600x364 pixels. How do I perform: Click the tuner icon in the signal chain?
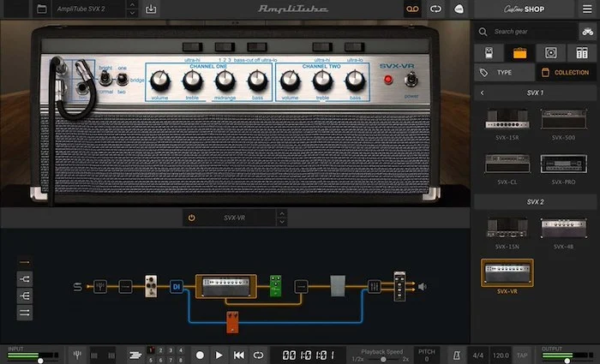(100, 286)
